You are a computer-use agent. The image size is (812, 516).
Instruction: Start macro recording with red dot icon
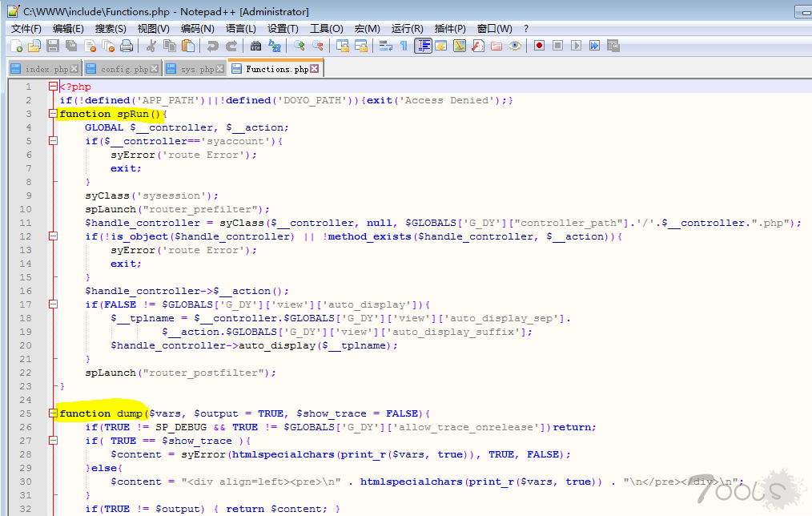539,46
